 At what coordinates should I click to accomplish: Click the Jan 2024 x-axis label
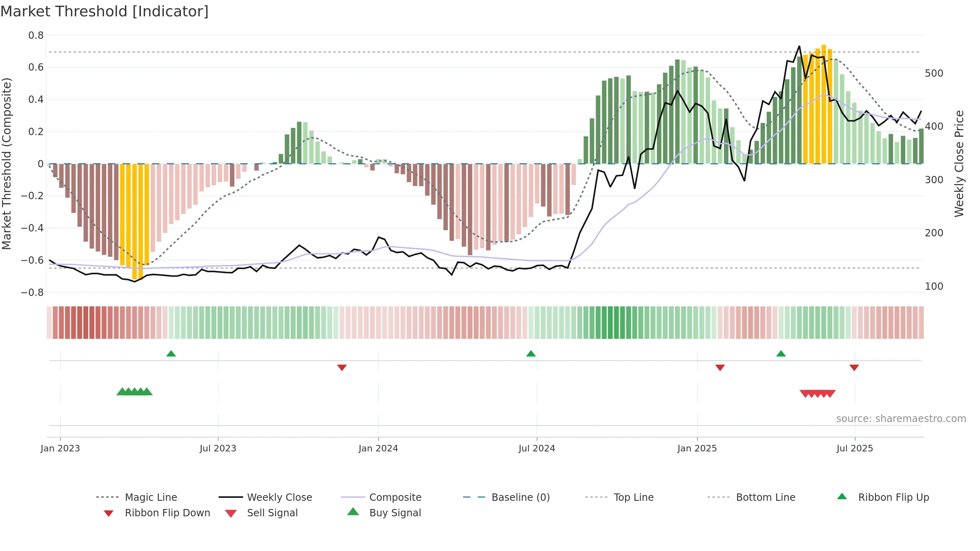tap(379, 448)
